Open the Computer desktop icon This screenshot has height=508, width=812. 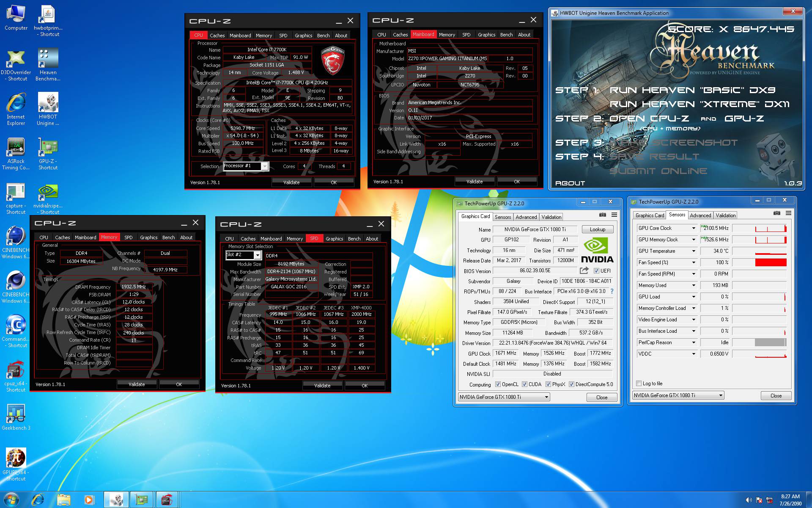click(16, 18)
